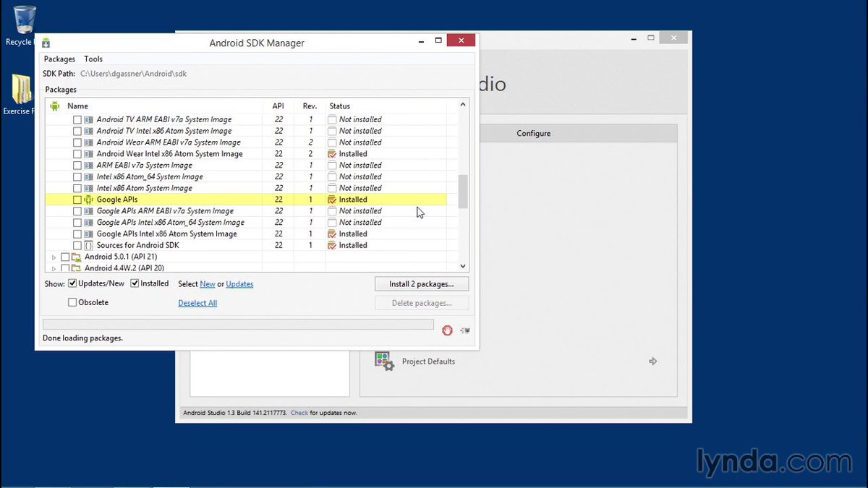Click the ARM EABI v7a System Image icon
The width and height of the screenshot is (868, 488).
pyautogui.click(x=89, y=166)
